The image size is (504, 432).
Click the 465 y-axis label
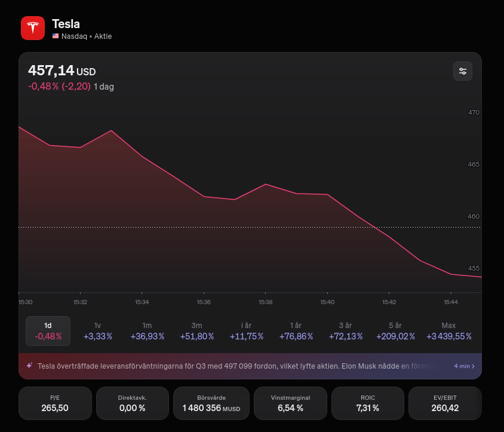474,164
